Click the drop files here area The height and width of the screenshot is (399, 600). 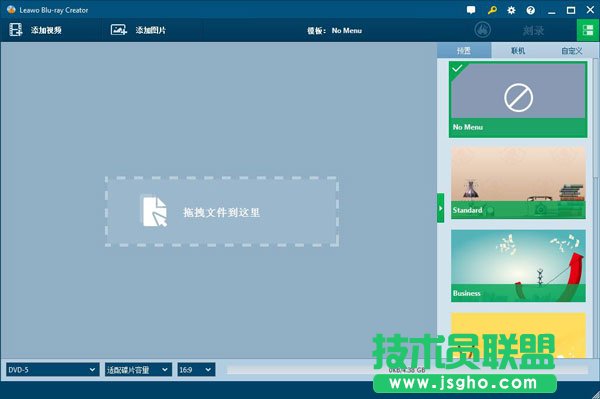(222, 212)
